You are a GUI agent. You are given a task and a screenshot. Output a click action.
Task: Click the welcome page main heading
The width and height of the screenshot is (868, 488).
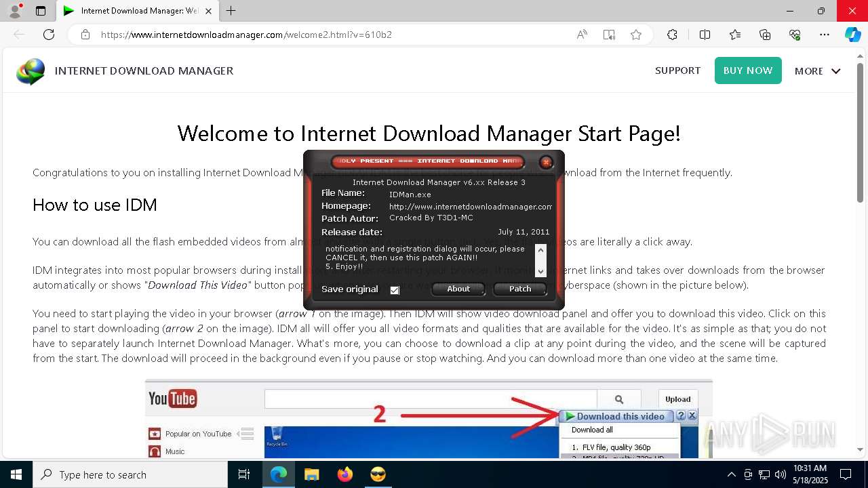pyautogui.click(x=429, y=134)
